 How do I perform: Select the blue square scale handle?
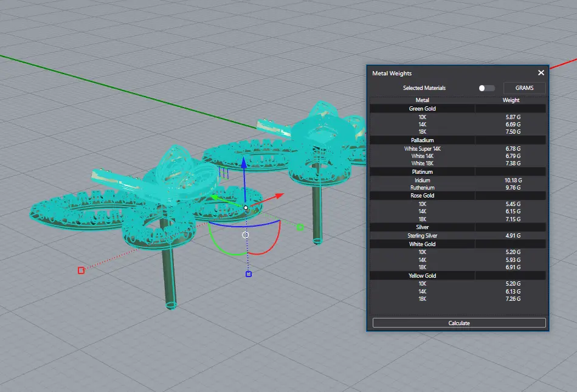click(248, 274)
